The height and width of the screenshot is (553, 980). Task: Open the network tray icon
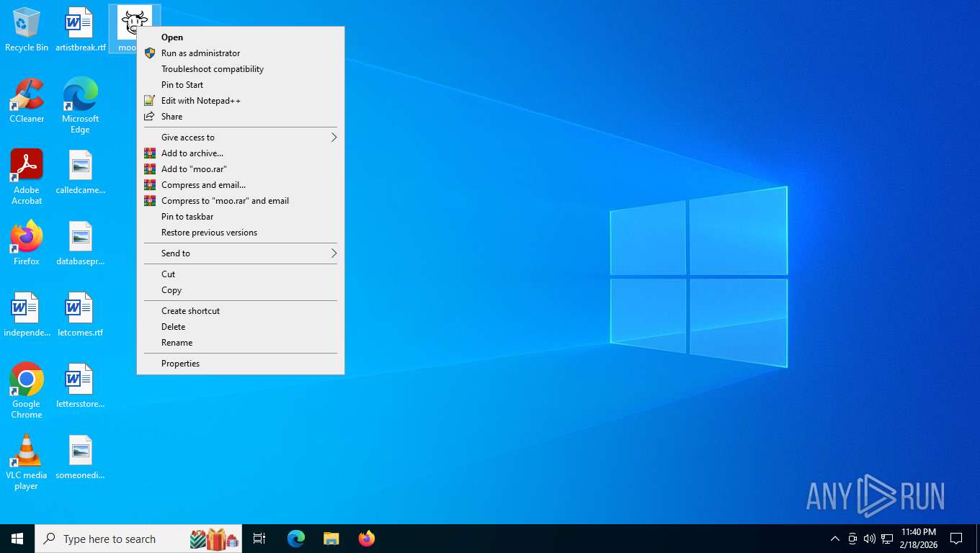click(x=887, y=539)
